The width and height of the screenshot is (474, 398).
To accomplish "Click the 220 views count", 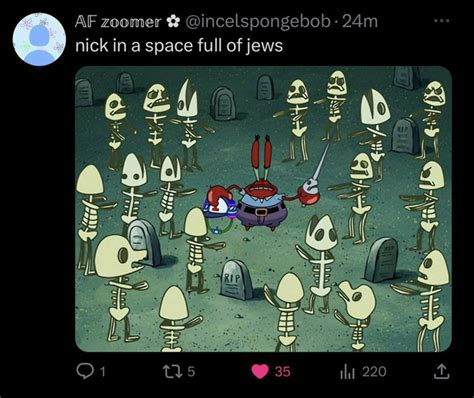I will [x=374, y=372].
